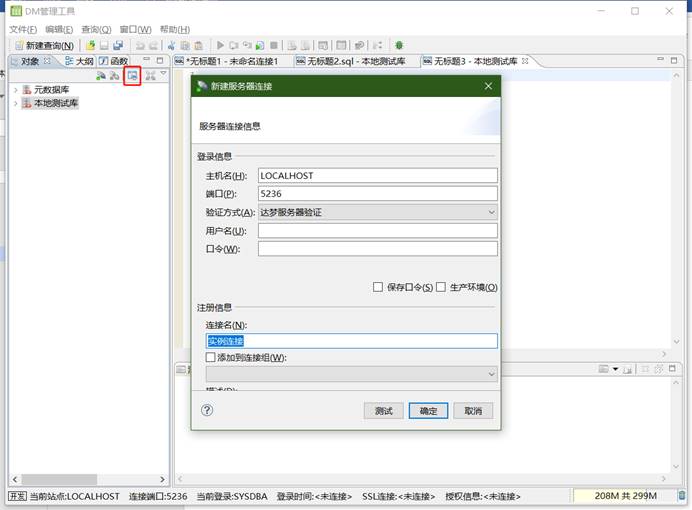Click the 口令 input field
This screenshot has width=692, height=510.
(x=378, y=249)
